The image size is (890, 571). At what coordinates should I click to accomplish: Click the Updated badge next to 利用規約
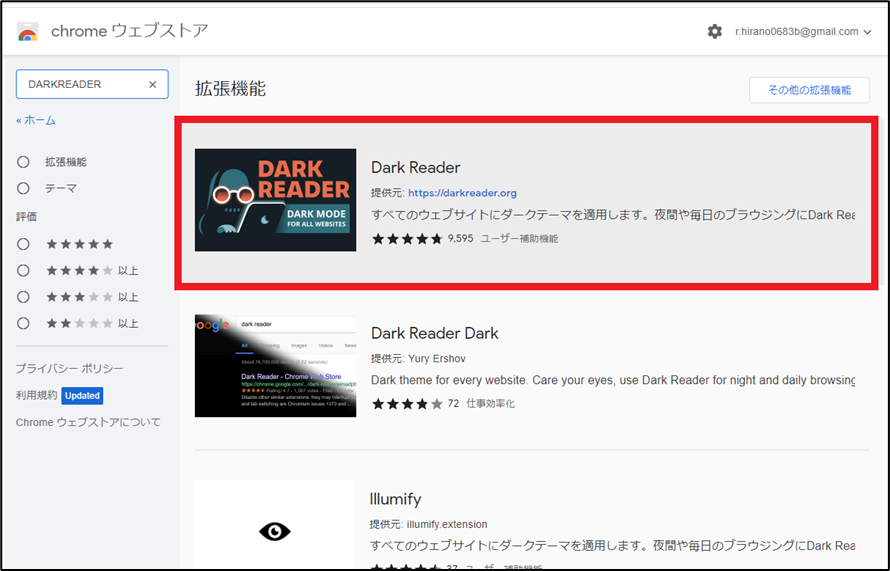(x=82, y=396)
